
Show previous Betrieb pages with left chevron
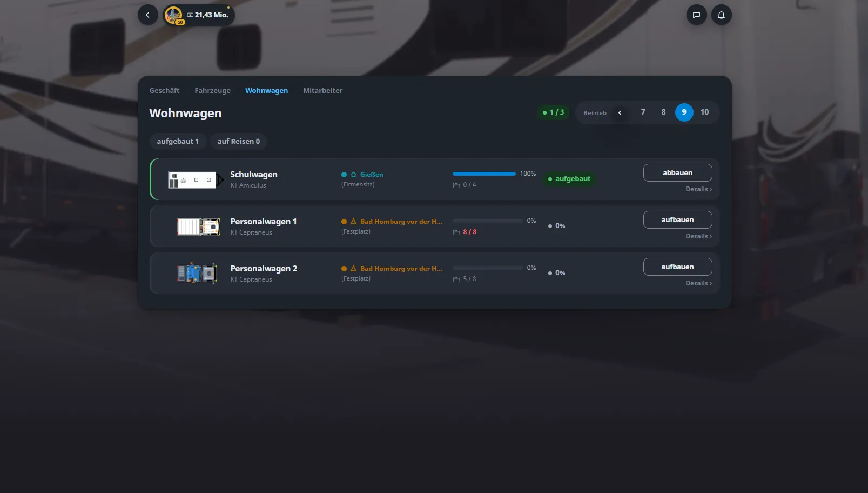pyautogui.click(x=620, y=112)
